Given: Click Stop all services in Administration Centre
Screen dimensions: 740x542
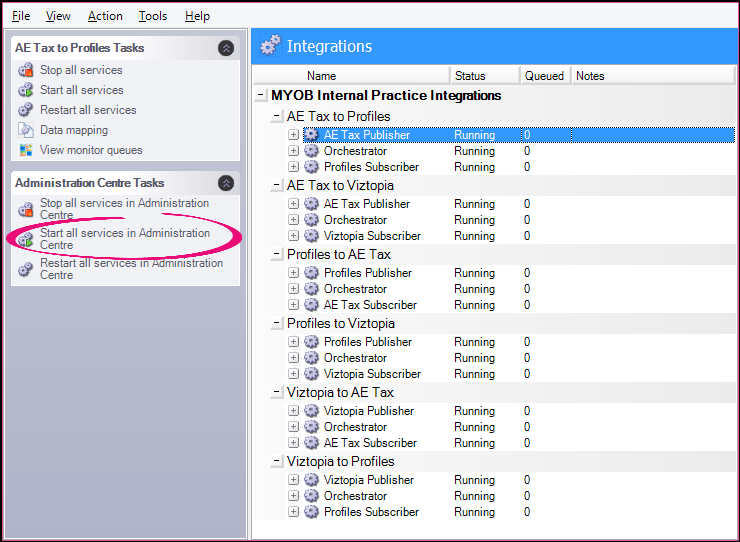Looking at the screenshot, I should pos(124,208).
